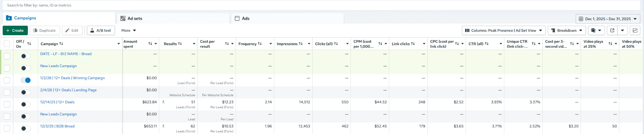Open the 12/3/25 | B2B Broad campaign link
The height and width of the screenshot is (134, 644).
pos(57,126)
